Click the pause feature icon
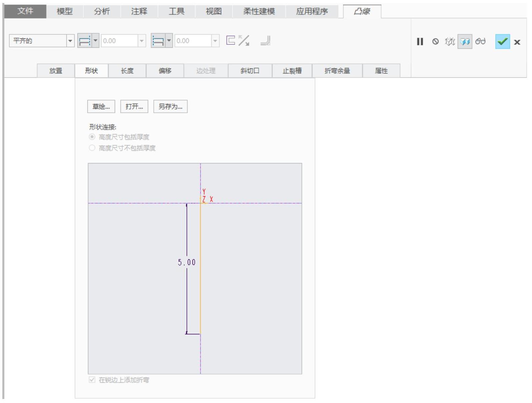The width and height of the screenshot is (532, 403). tap(420, 42)
